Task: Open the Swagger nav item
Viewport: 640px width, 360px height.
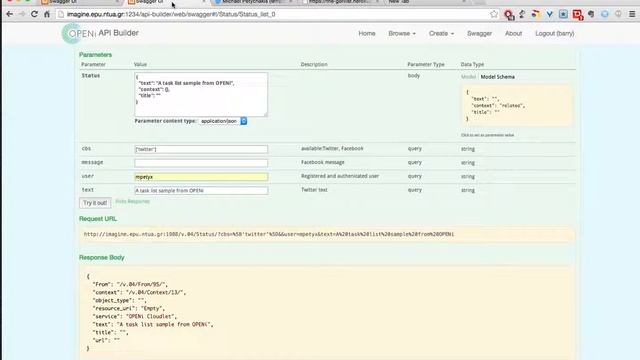Action: pyautogui.click(x=479, y=33)
